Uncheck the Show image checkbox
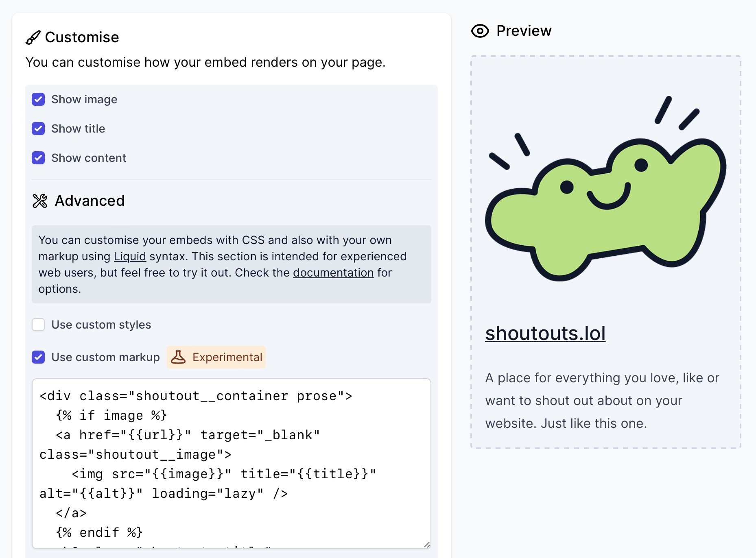 [x=38, y=99]
